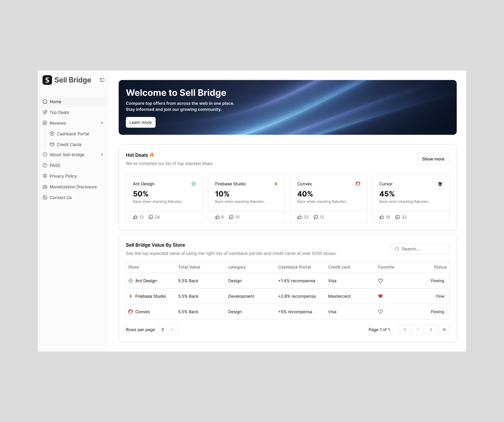
Task: Select Cashback Portal under Reviews
Action: tap(77, 134)
